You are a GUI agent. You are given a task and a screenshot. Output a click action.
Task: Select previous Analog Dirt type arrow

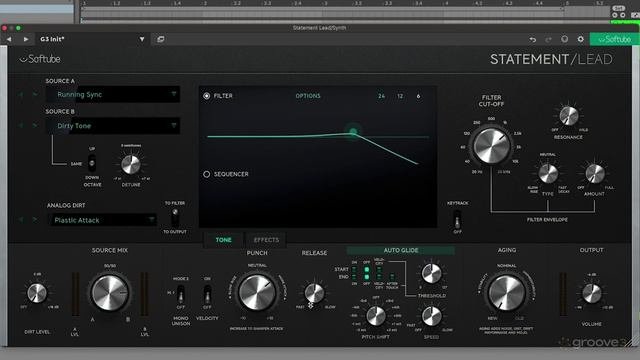coord(21,220)
